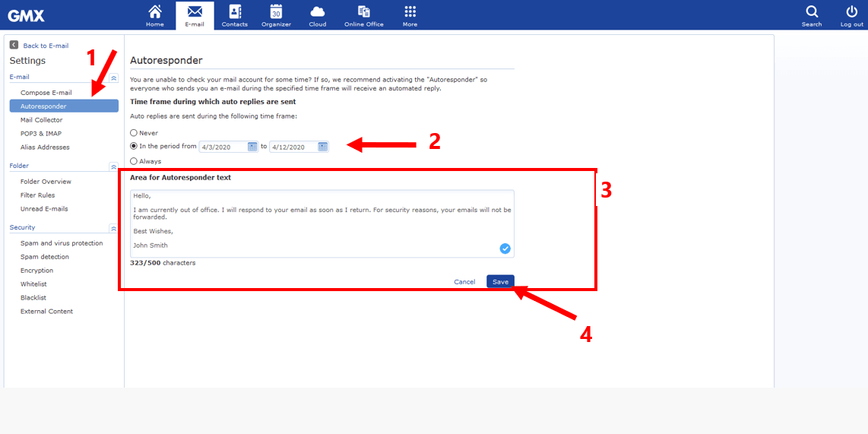Click the '323/500 characters' counter
Viewport: 868px width, 434px height.
(x=163, y=263)
